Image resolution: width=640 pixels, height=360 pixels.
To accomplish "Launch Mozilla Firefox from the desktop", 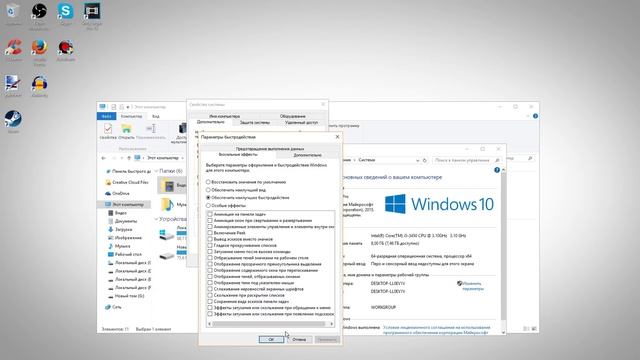I will pyautogui.click(x=39, y=47).
